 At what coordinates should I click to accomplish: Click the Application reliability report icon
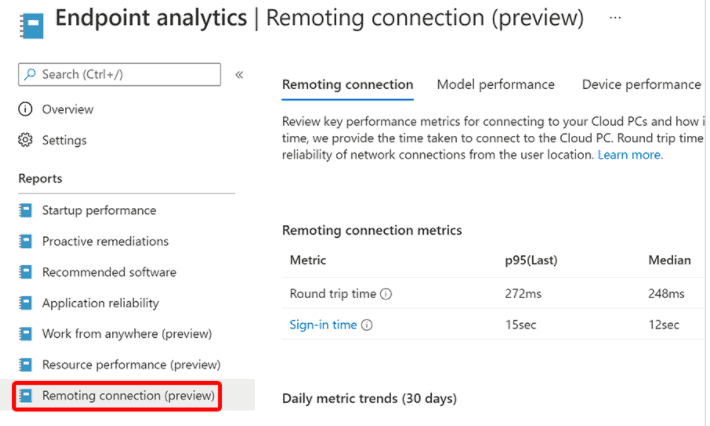click(25, 302)
